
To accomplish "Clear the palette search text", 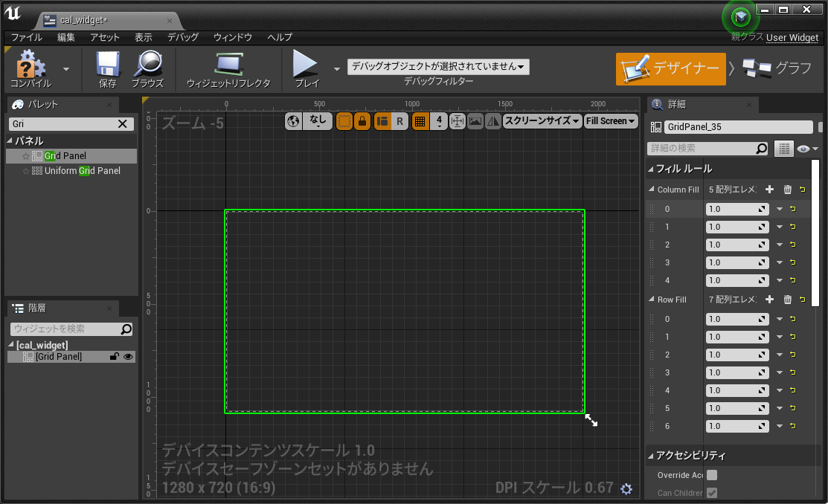I will [123, 123].
